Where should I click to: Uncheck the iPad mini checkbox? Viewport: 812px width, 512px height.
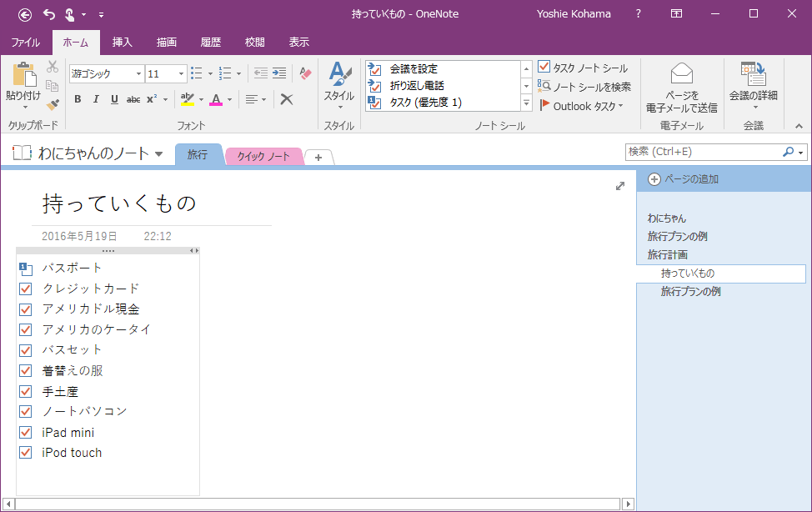(25, 432)
